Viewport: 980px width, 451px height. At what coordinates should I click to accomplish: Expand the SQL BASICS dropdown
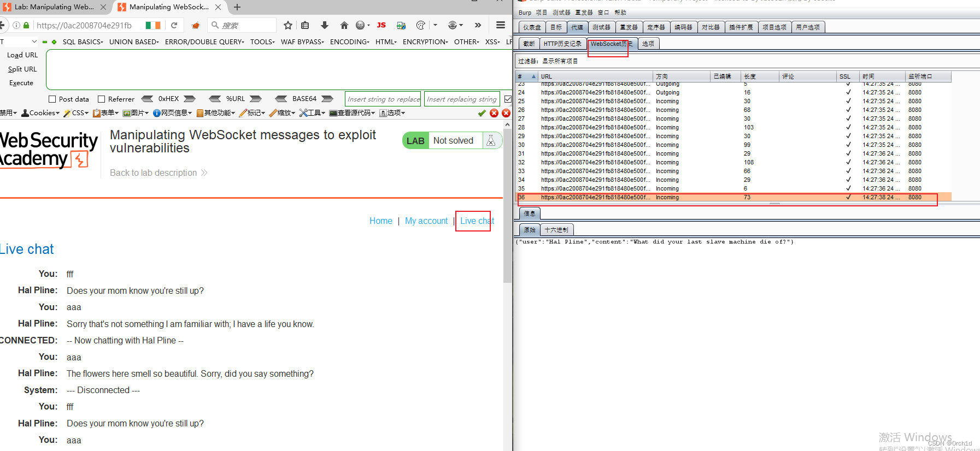[83, 41]
